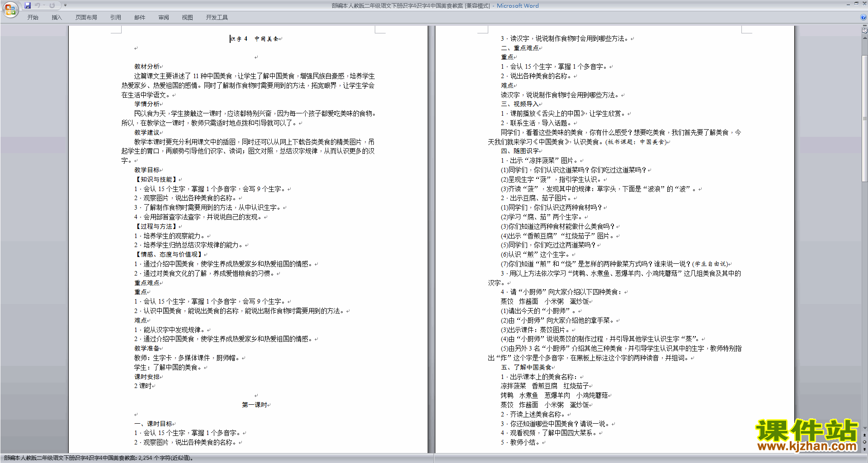Click the 【情感、态度与价值观】 heading

pyautogui.click(x=169, y=255)
